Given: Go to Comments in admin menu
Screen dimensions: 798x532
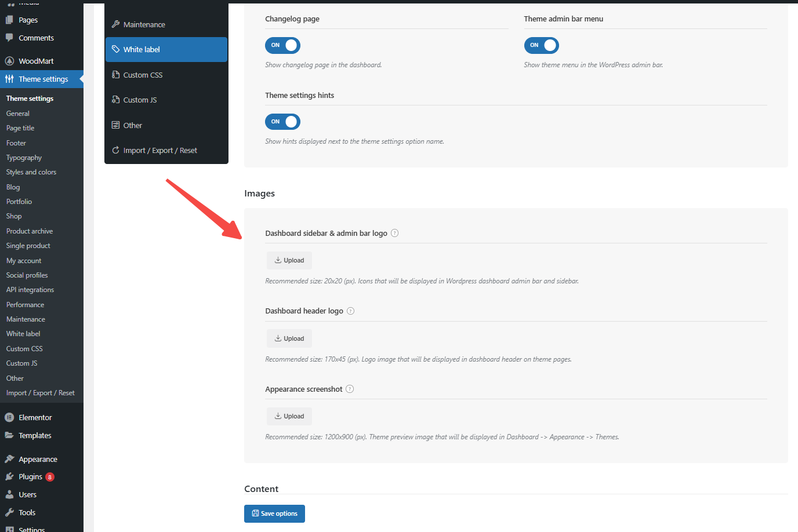Looking at the screenshot, I should [36, 38].
